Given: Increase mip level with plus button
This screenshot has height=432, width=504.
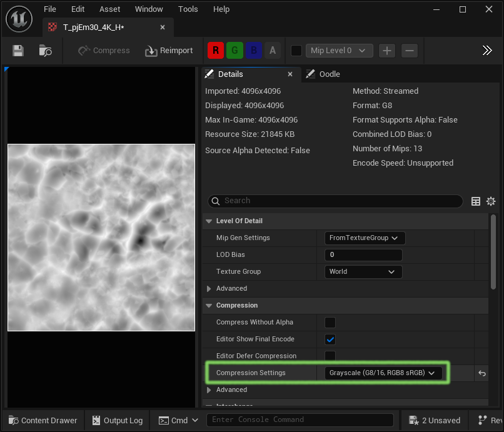Looking at the screenshot, I should pyautogui.click(x=387, y=51).
